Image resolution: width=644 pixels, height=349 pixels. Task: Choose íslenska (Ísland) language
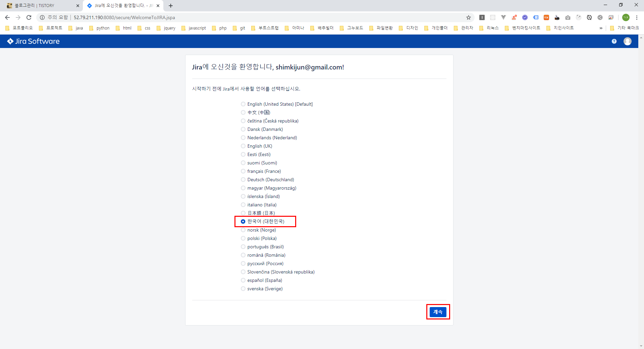(243, 196)
